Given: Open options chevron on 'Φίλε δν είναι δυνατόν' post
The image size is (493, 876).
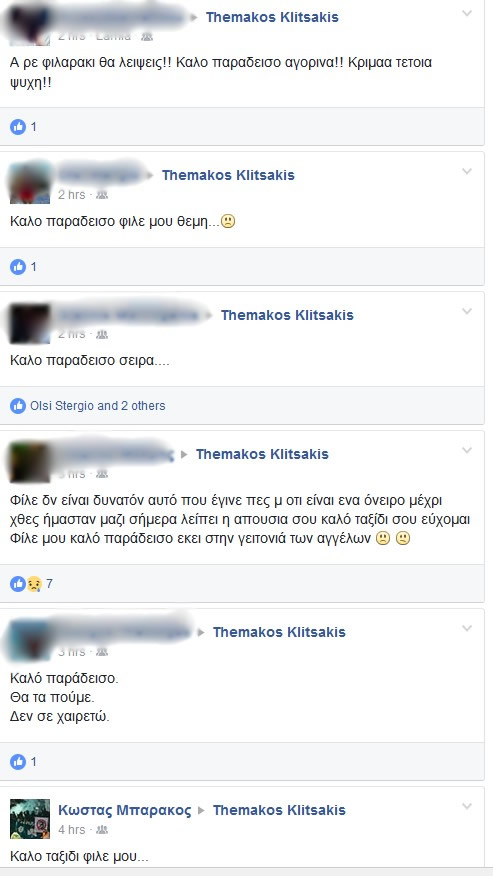Looking at the screenshot, I should 467,450.
